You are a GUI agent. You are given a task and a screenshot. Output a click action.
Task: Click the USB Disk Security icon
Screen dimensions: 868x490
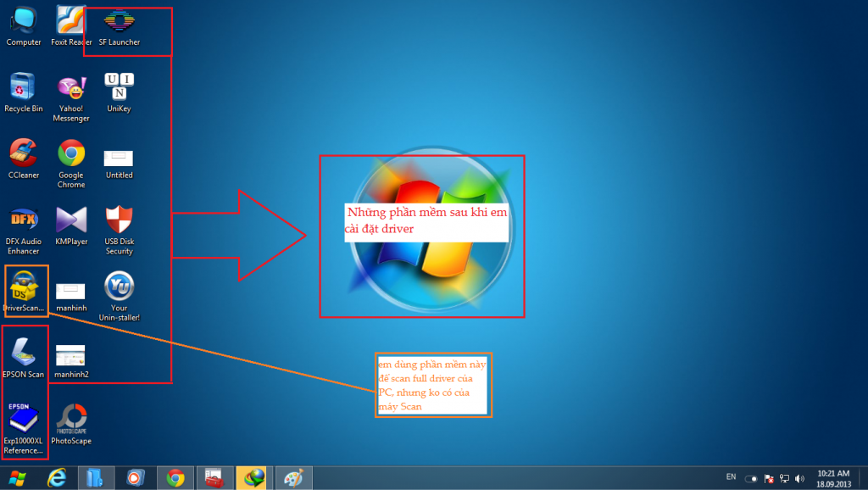click(119, 231)
